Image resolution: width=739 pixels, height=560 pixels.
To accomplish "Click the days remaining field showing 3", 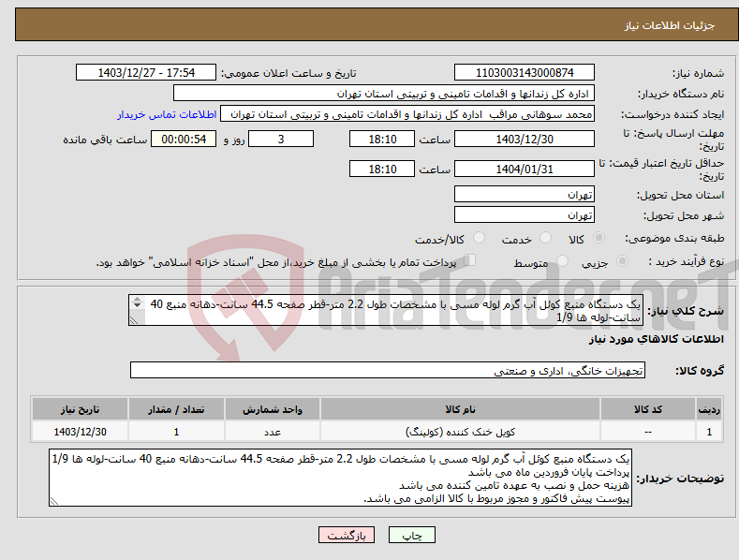I will tap(281, 139).
